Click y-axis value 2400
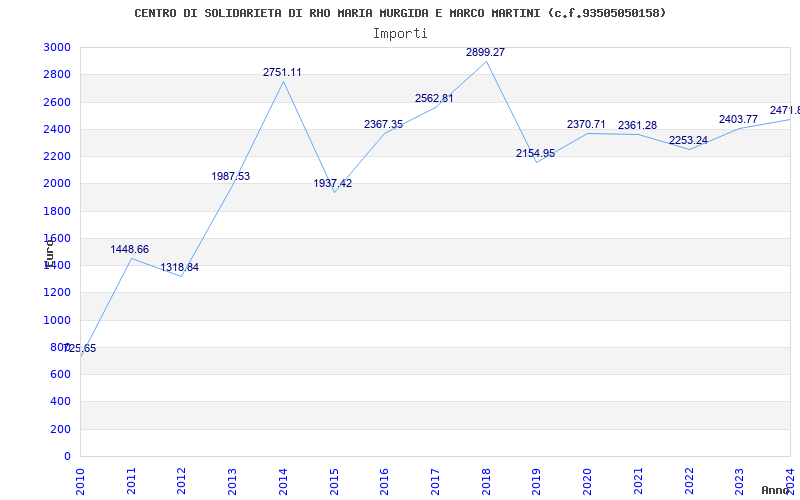 [58, 129]
